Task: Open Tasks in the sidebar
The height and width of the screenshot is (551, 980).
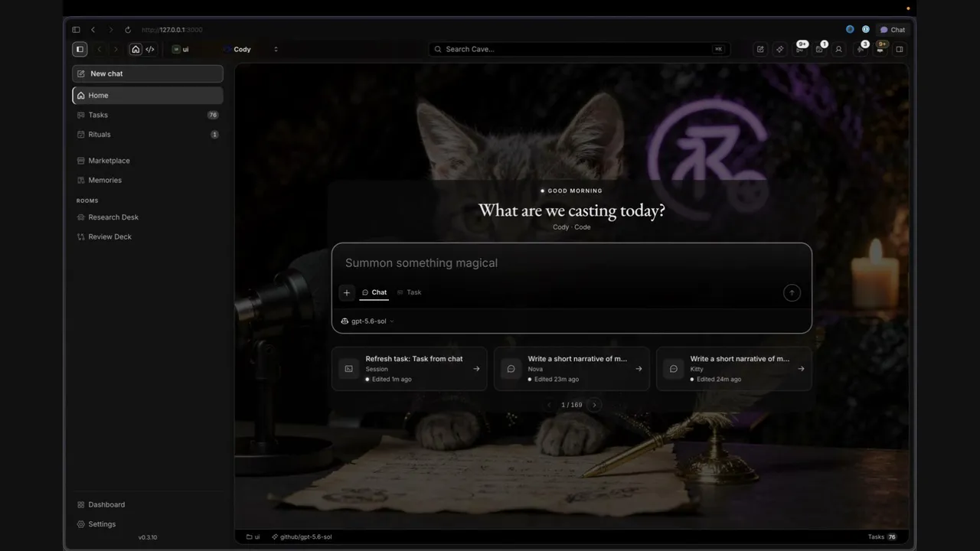Action: tap(148, 115)
